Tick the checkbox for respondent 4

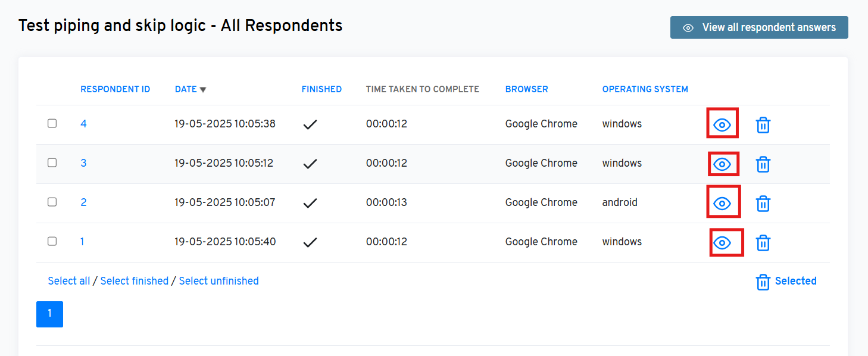pos(52,123)
